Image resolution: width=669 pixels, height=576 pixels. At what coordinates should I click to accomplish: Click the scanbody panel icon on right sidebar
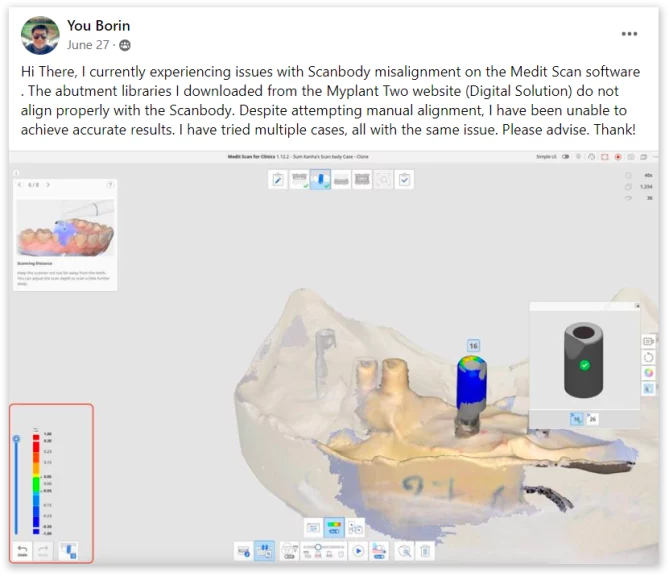649,389
